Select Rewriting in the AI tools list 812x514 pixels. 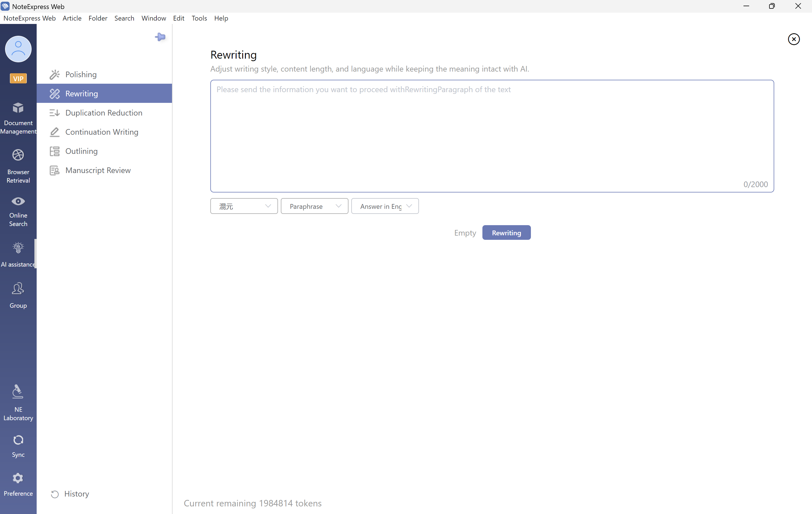105,93
